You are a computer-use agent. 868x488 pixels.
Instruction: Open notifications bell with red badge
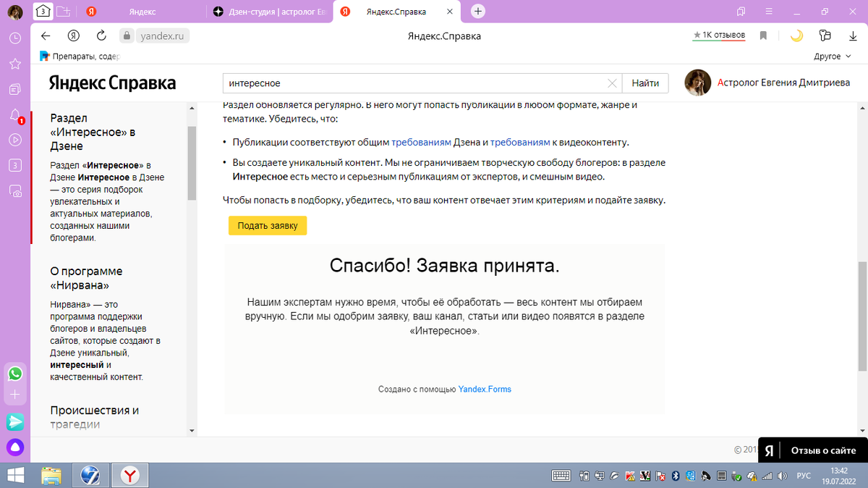(x=14, y=114)
